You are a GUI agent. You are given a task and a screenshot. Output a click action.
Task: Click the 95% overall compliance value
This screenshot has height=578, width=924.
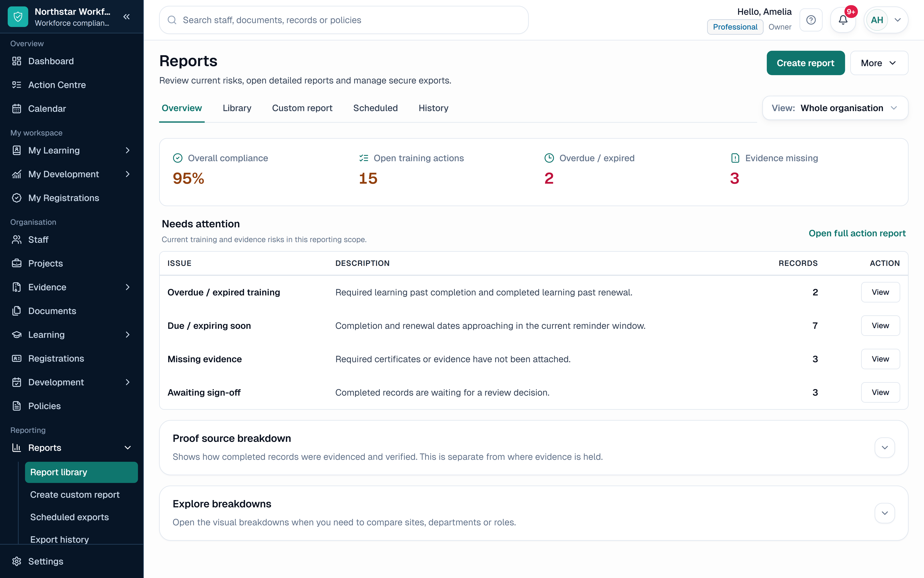(x=189, y=179)
